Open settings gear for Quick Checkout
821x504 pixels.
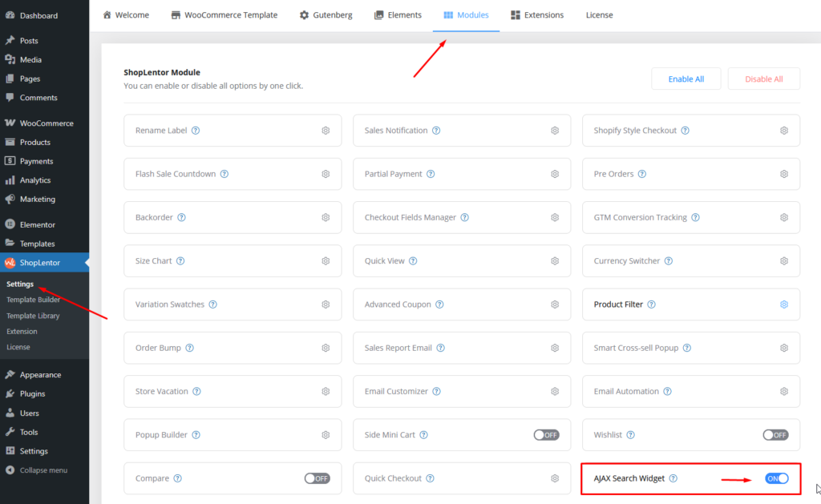(x=555, y=478)
